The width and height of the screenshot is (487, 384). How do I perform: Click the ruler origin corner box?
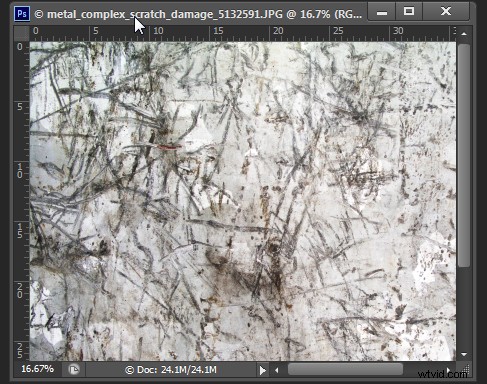[x=22, y=33]
